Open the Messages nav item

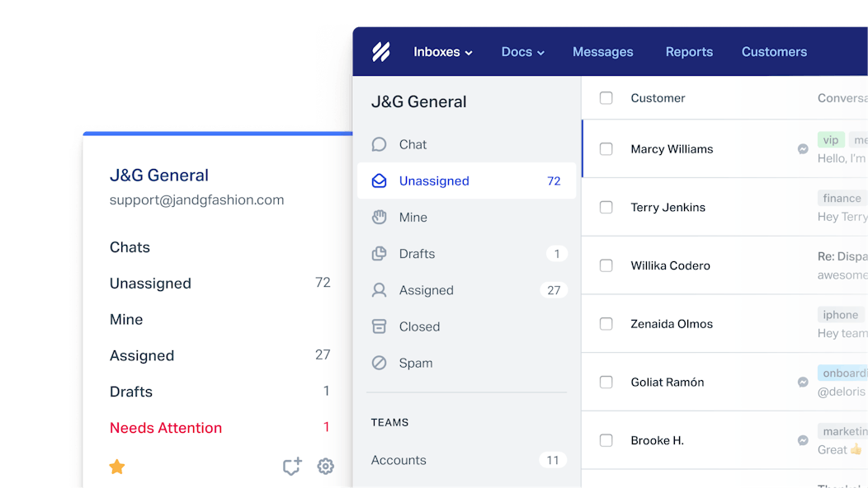[x=603, y=52]
